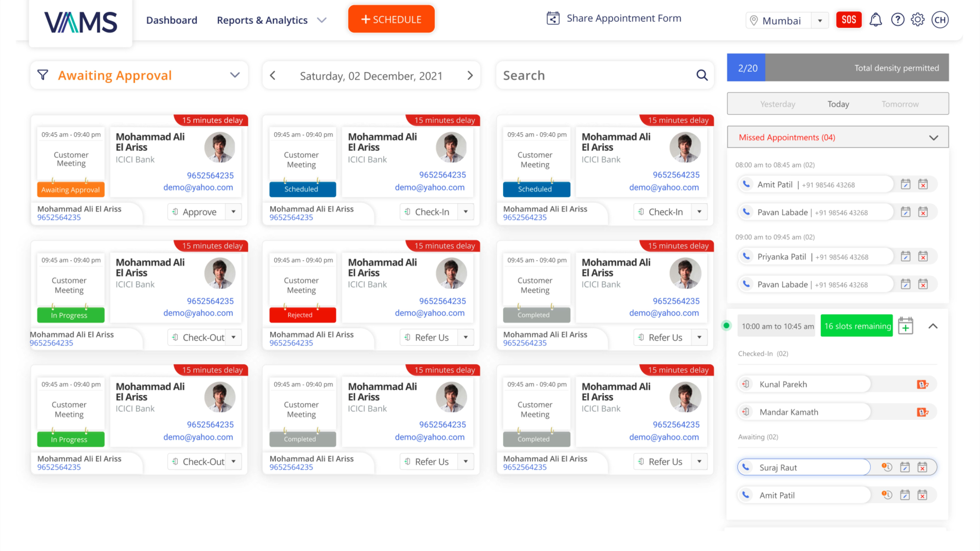
Task: Open the settings gear icon
Action: (x=918, y=19)
